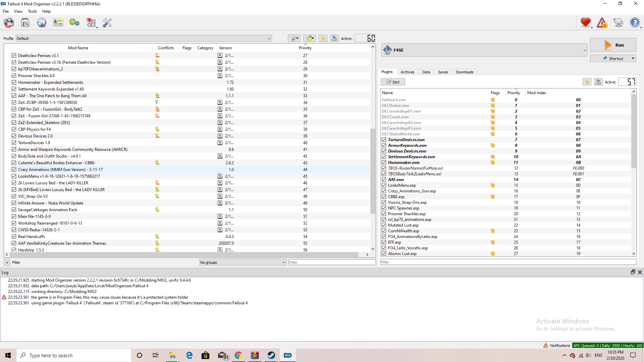Uncheck SavageCabbages Animation Pack mod
This screenshot has width=644, height=362.
point(14,209)
